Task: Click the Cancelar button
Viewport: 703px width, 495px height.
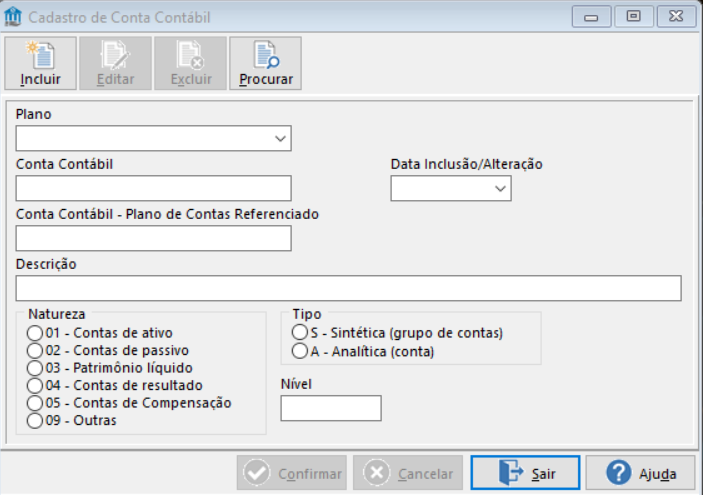Action: tap(408, 473)
